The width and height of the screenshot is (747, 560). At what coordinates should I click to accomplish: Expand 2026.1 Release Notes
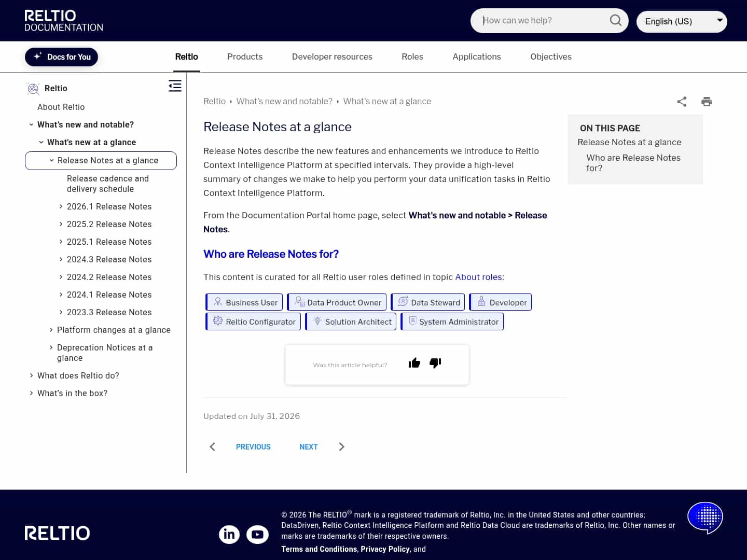(x=61, y=206)
